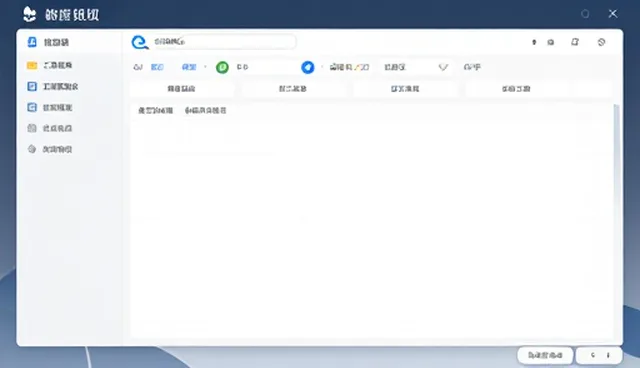This screenshot has width=640, height=368.
Task: Click the white app logo in title bar
Action: pyautogui.click(x=29, y=14)
